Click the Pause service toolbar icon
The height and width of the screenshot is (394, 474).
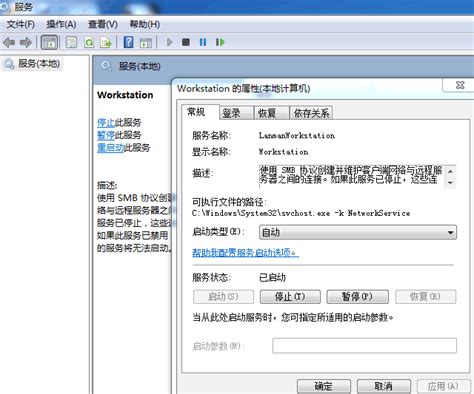(203, 42)
